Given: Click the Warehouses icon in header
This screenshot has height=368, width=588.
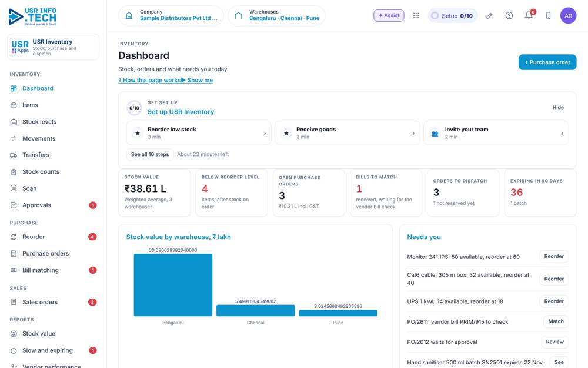Looking at the screenshot, I should (x=239, y=16).
